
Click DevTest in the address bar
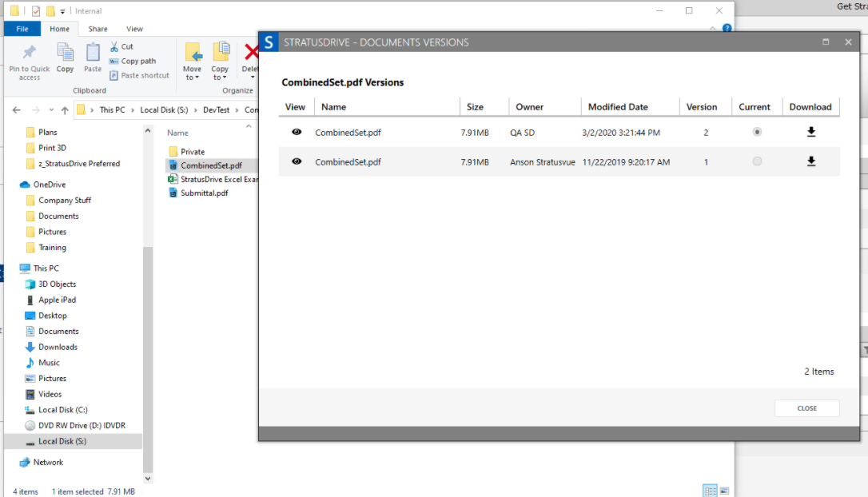coord(216,109)
